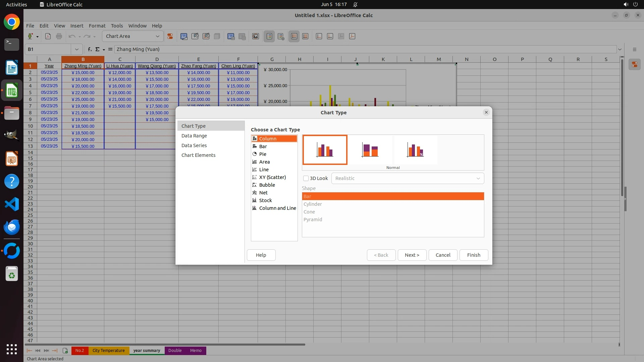
Task: Select Column and Line chart type
Action: tap(277, 208)
